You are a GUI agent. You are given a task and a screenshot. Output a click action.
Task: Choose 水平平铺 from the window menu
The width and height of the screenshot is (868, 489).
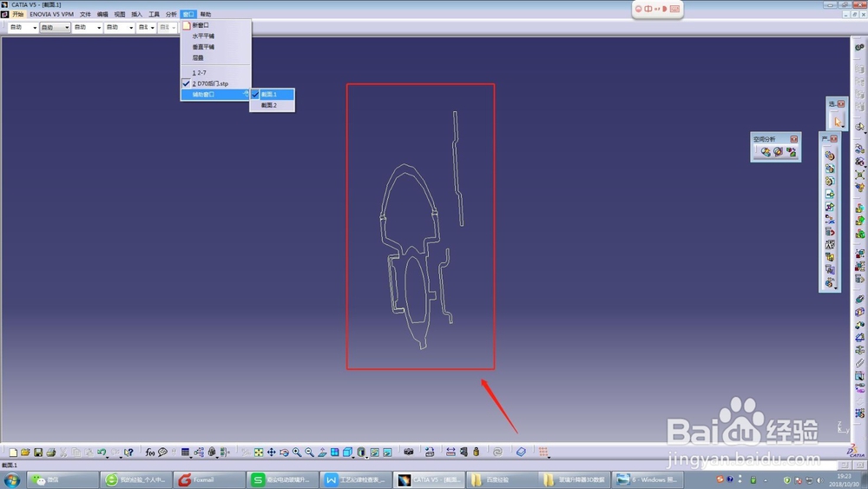[x=216, y=36]
